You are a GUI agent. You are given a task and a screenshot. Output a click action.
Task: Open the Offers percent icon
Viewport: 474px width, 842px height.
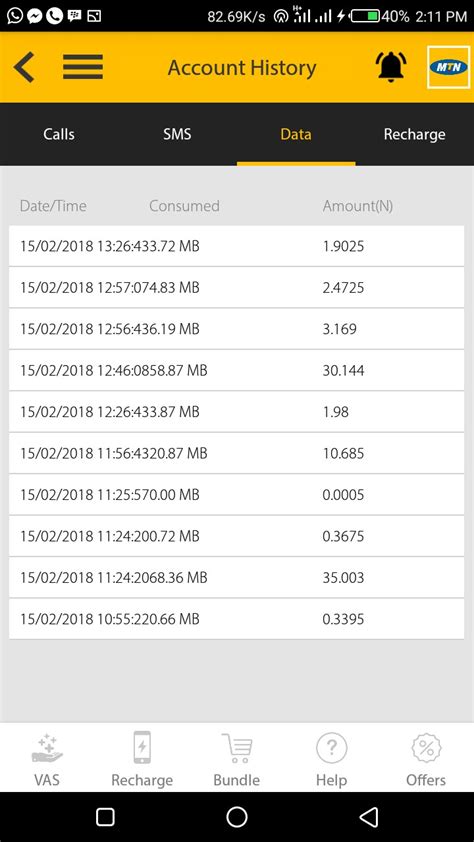point(426,759)
